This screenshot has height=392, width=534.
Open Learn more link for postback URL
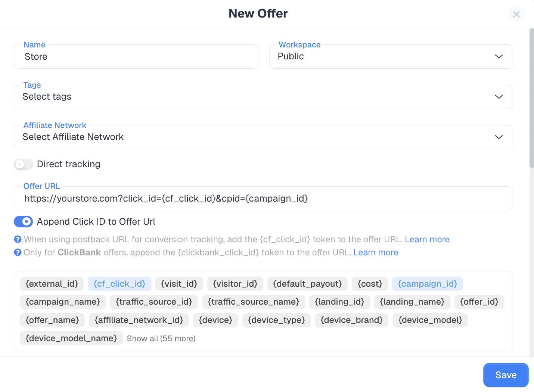tap(427, 239)
